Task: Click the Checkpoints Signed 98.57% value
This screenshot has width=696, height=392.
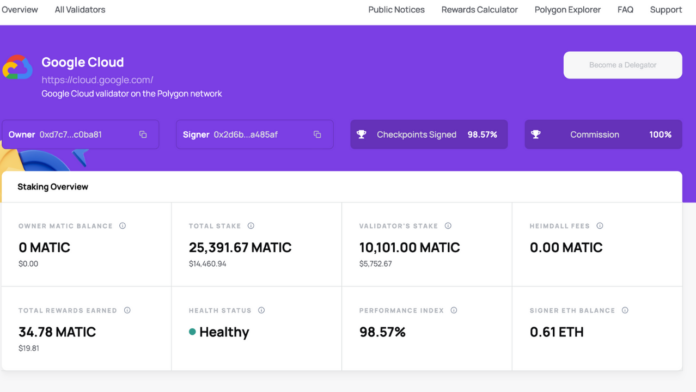Action: pyautogui.click(x=482, y=135)
